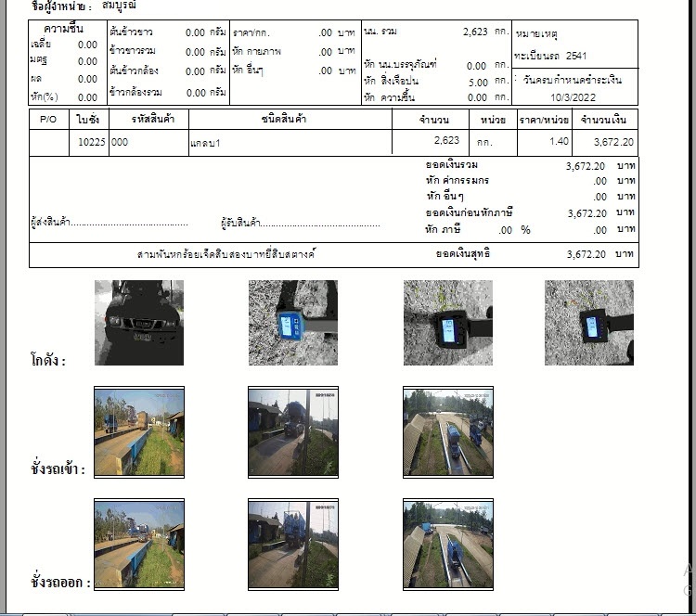Open the middle ชั่งรถออก camera photo

[292, 545]
